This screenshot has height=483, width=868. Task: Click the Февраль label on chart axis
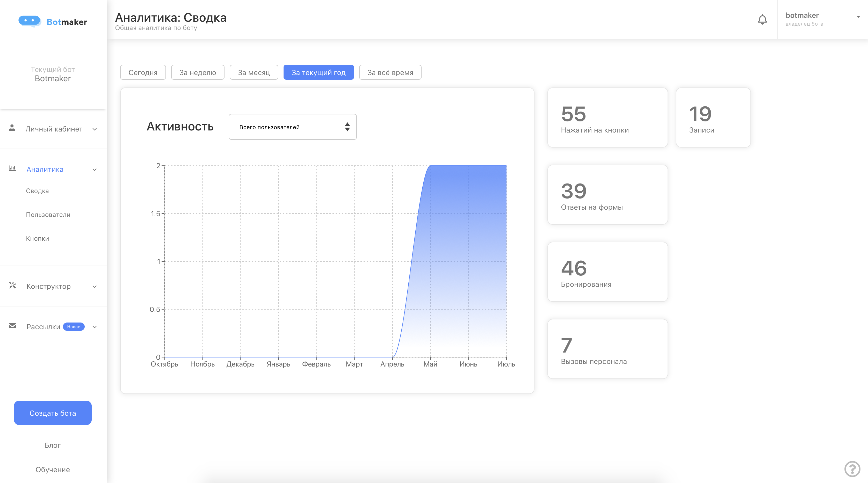pyautogui.click(x=316, y=364)
